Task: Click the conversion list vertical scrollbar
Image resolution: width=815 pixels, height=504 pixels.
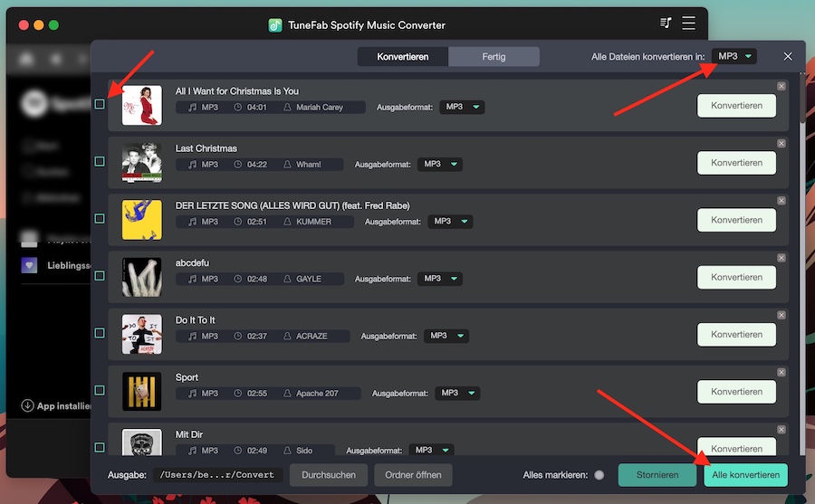Action: [x=802, y=99]
